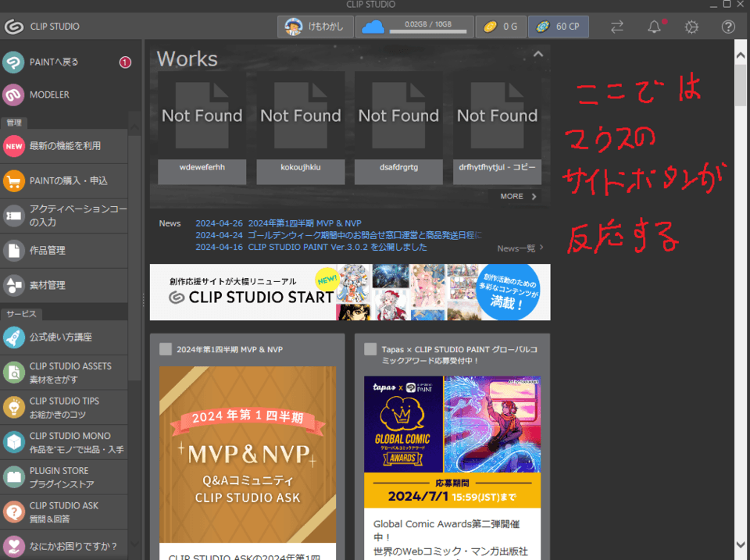Select 最新の機能を利用 NEW item

point(64,146)
